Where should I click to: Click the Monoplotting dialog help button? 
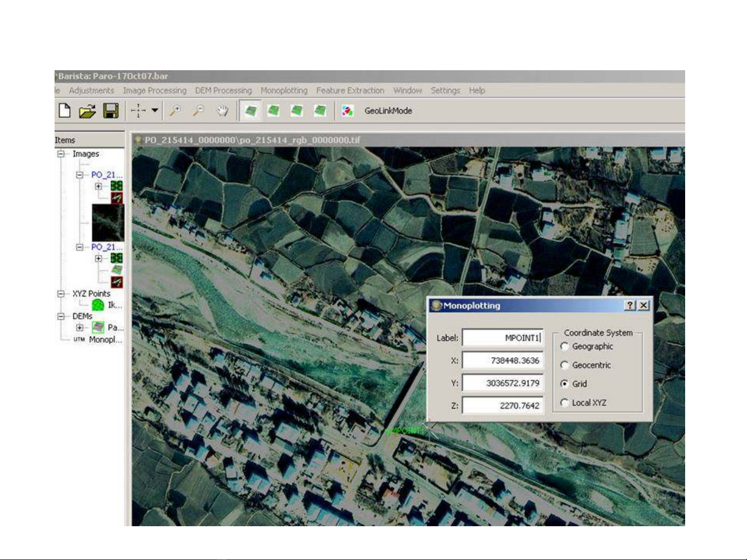click(630, 306)
